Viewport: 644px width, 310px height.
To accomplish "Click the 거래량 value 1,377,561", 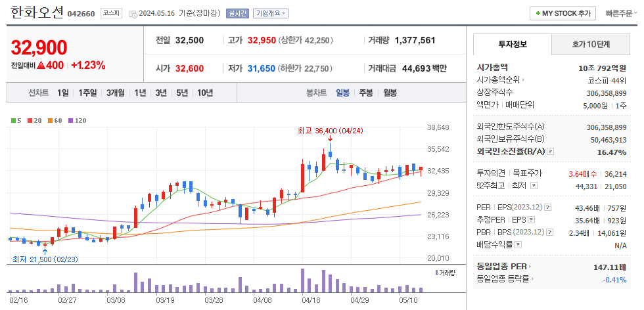I will [x=415, y=40].
